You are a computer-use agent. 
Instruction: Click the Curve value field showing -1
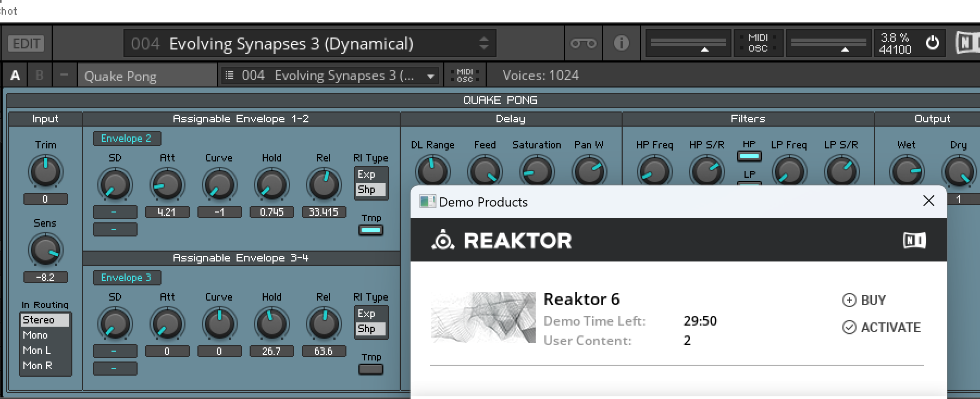coord(219,212)
